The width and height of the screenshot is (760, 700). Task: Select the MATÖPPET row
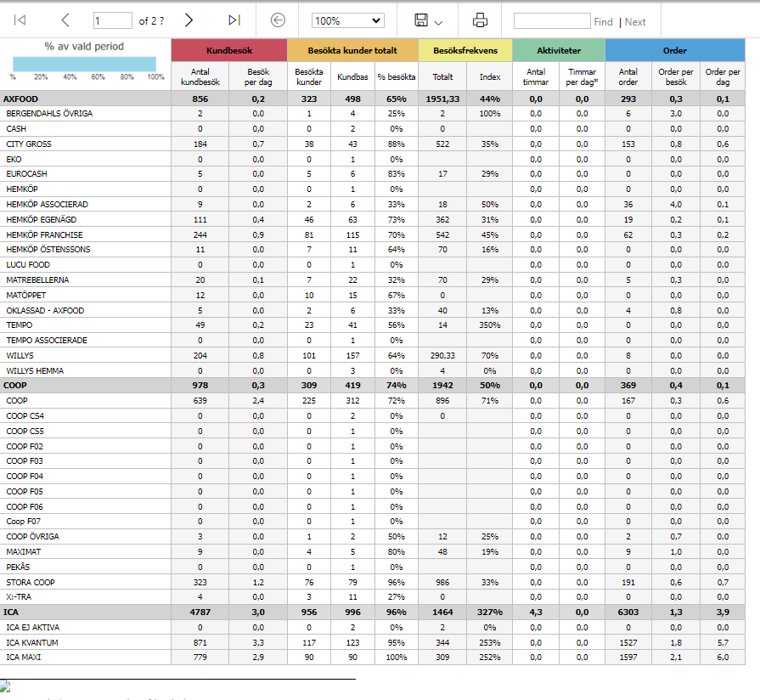(372, 296)
